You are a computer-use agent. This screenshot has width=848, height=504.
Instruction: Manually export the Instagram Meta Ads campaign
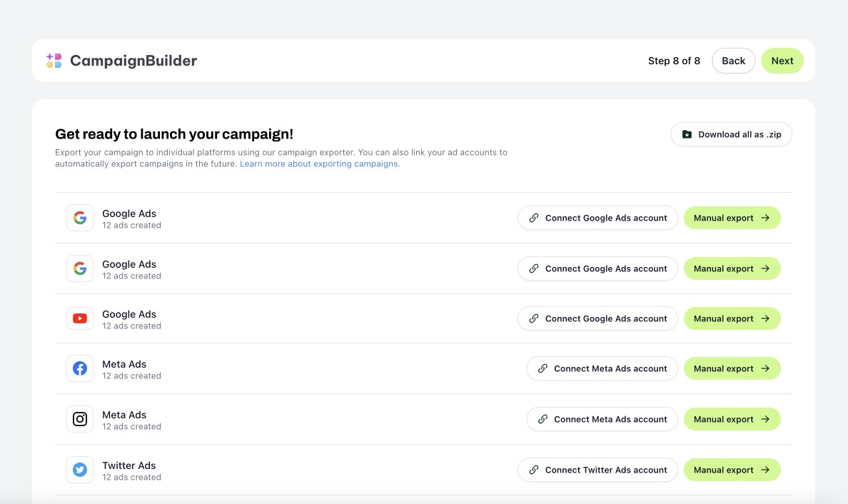point(732,419)
